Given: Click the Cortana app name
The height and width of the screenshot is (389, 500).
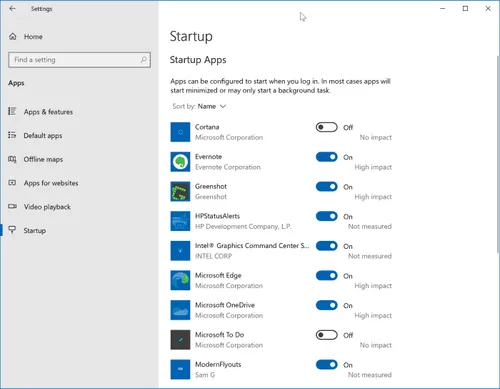Looking at the screenshot, I should click(x=207, y=127).
